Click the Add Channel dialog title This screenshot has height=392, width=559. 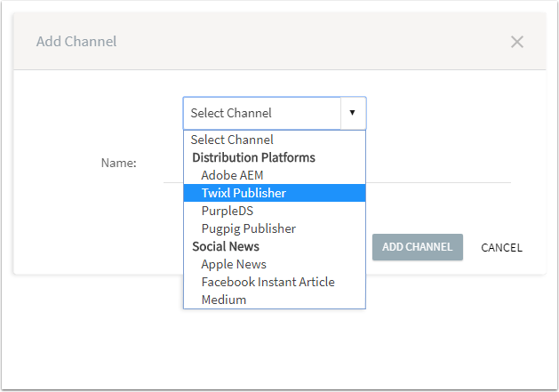click(76, 42)
